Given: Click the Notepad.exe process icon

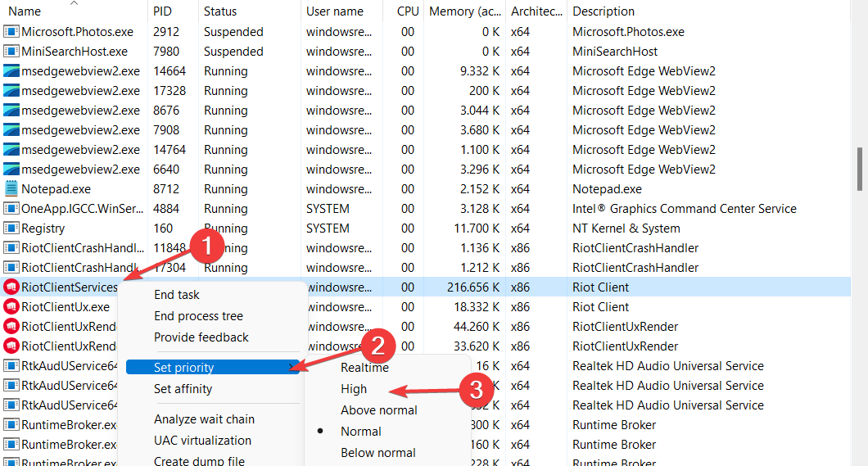Looking at the screenshot, I should pyautogui.click(x=11, y=189).
